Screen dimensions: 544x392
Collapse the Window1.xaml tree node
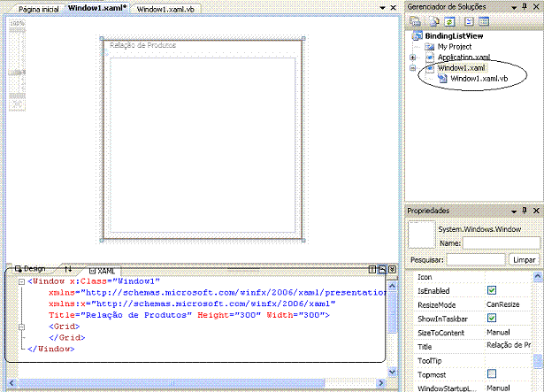[x=412, y=68]
